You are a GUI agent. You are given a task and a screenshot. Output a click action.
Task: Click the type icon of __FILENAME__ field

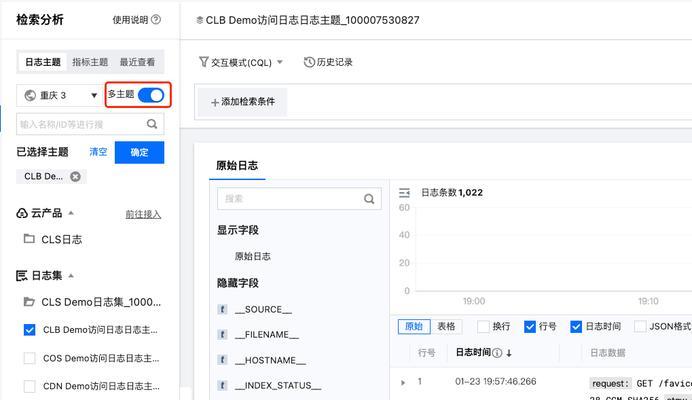(x=222, y=335)
